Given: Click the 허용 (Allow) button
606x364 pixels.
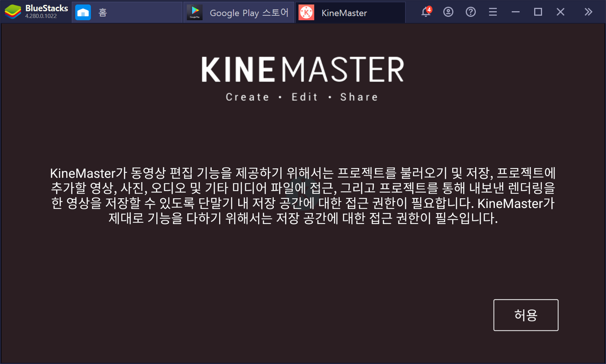Looking at the screenshot, I should [x=526, y=315].
